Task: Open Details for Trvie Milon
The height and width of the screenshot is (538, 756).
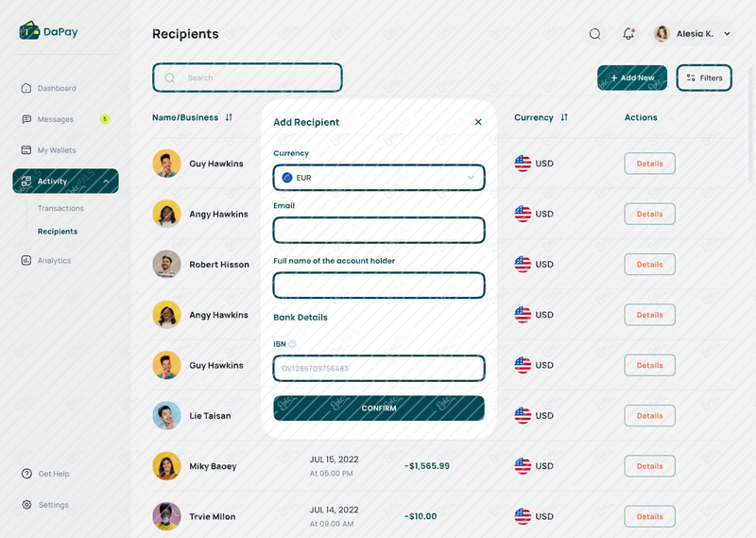Action: (649, 516)
